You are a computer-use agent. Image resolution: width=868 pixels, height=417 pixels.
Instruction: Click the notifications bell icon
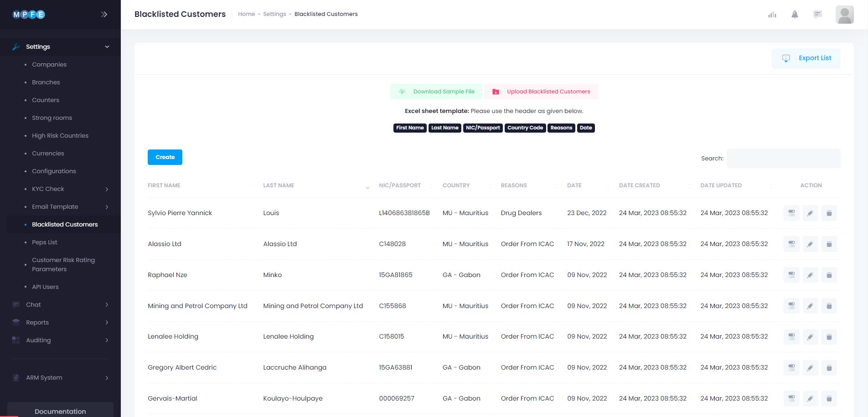795,15
